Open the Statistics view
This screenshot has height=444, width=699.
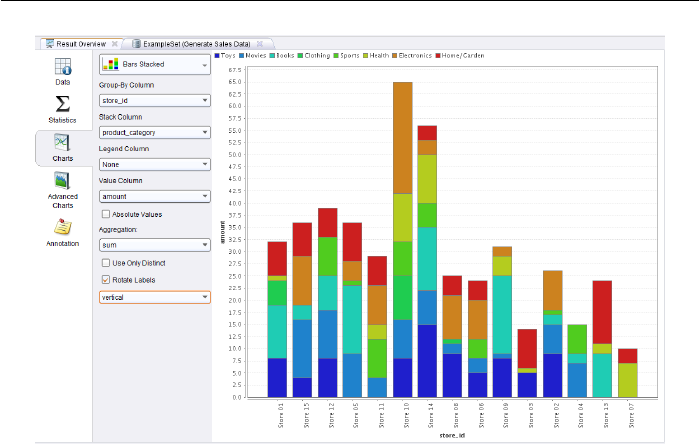click(62, 109)
